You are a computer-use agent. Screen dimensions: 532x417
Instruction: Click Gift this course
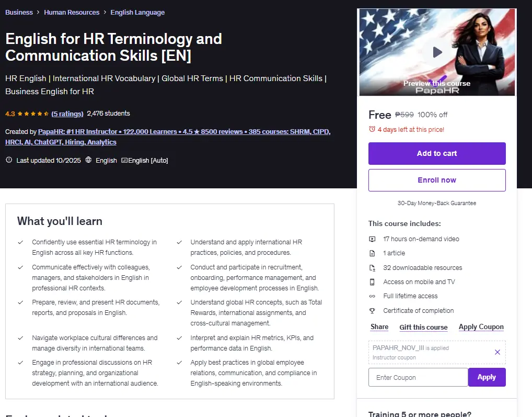click(x=423, y=327)
